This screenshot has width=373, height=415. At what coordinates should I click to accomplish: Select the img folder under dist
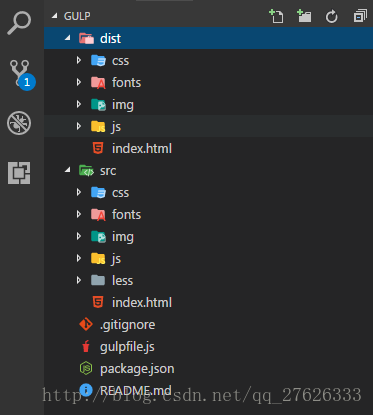click(208, 104)
